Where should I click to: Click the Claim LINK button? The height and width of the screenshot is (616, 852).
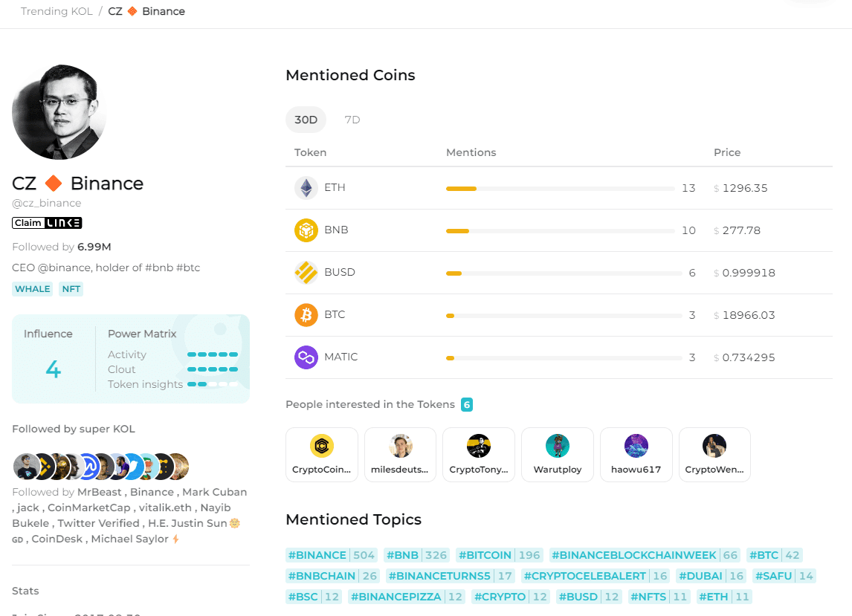pos(47,222)
